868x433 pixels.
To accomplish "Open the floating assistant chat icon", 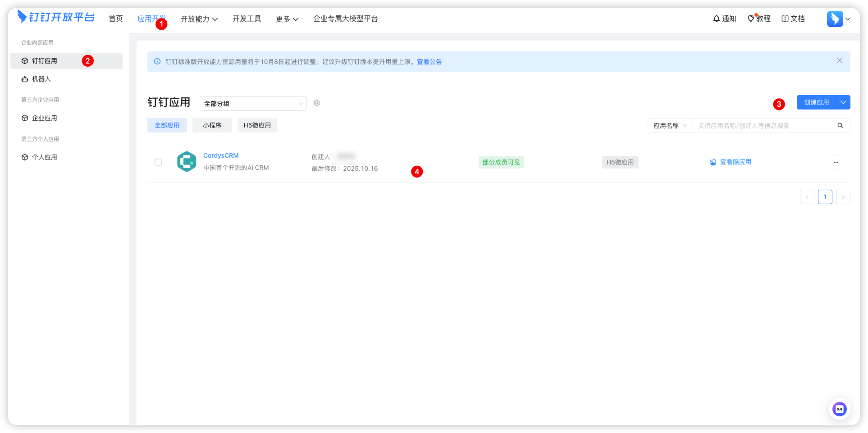I will click(839, 409).
